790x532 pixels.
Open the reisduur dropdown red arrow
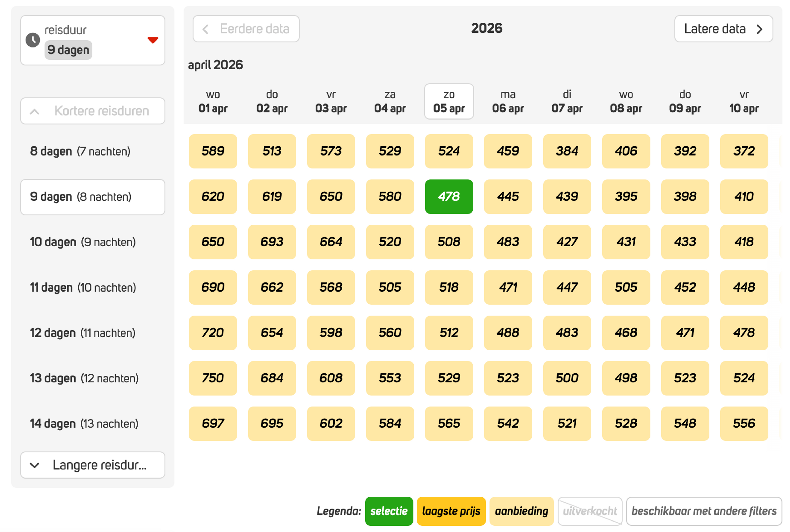click(153, 40)
